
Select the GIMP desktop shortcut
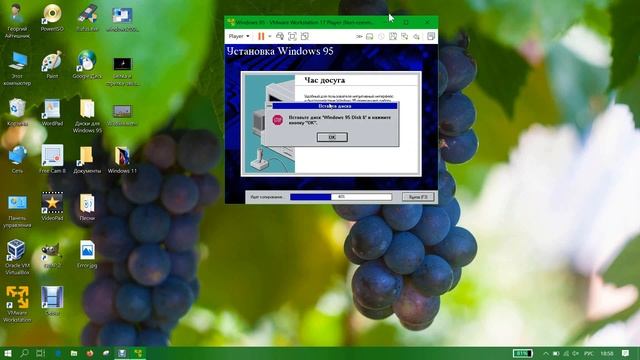point(52,254)
